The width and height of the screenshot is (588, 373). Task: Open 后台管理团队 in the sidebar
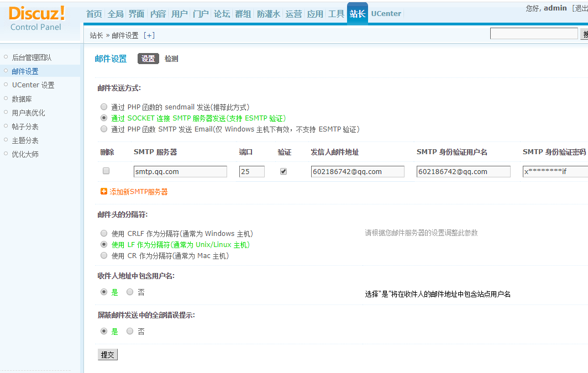(32, 57)
